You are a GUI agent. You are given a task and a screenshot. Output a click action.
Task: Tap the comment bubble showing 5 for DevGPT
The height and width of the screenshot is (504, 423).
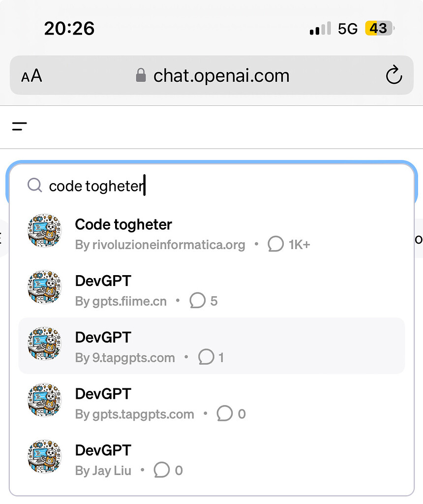click(x=198, y=300)
